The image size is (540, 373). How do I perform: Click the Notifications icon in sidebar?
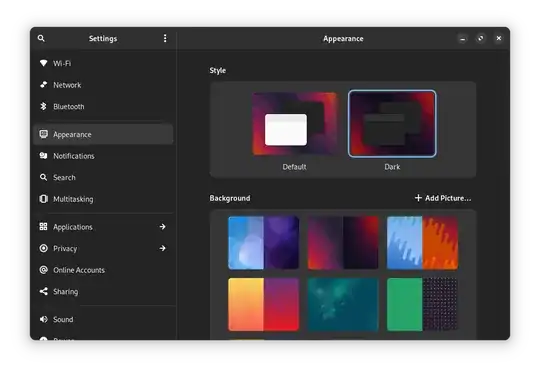pos(43,156)
